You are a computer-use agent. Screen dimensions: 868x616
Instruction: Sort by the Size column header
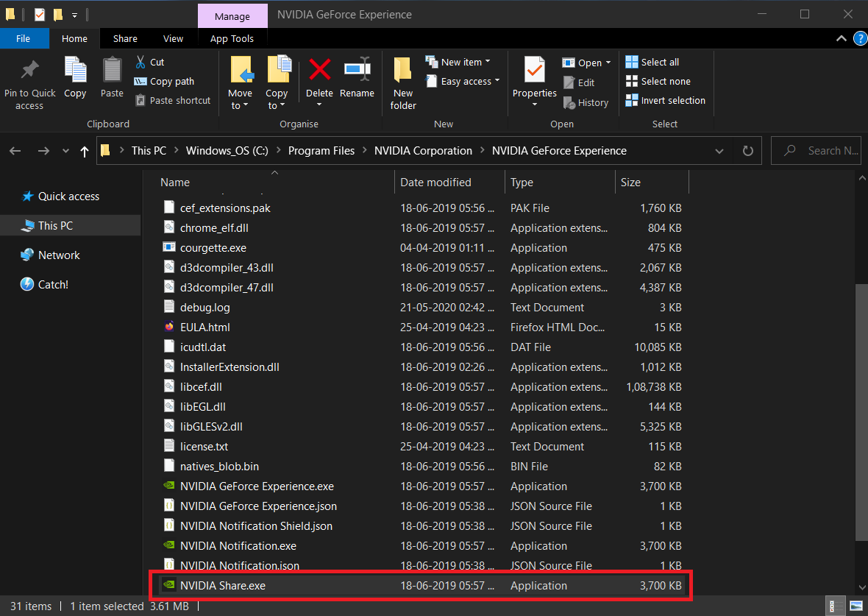tap(630, 183)
